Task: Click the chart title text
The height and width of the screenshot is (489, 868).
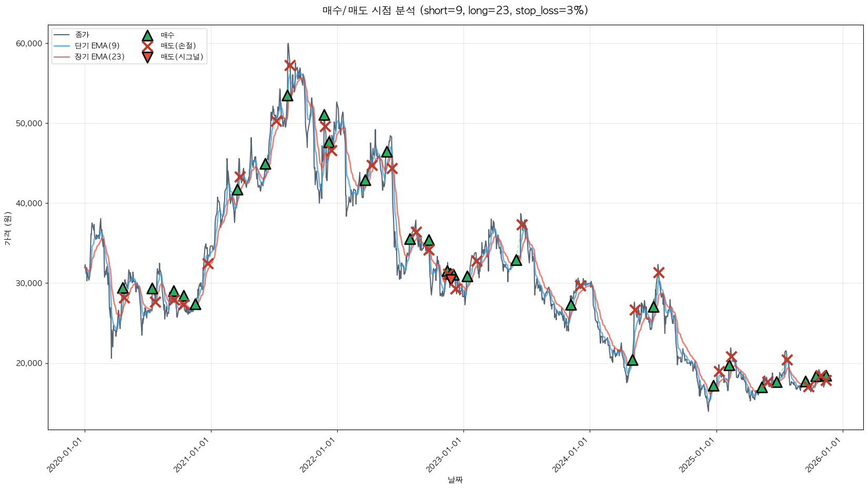Action: [x=455, y=11]
